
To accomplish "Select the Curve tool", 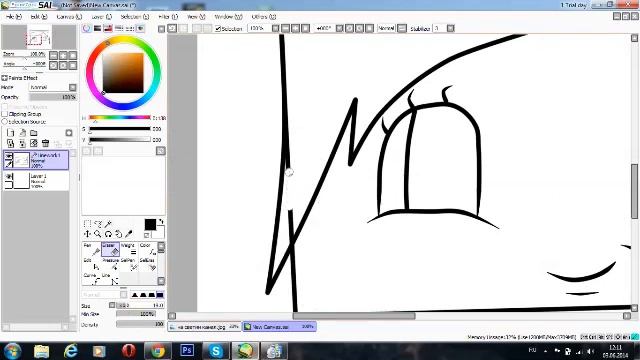I will (x=91, y=279).
